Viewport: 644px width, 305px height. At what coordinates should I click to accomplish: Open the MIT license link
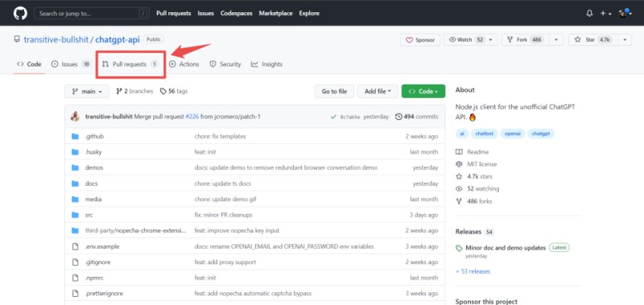pos(477,164)
